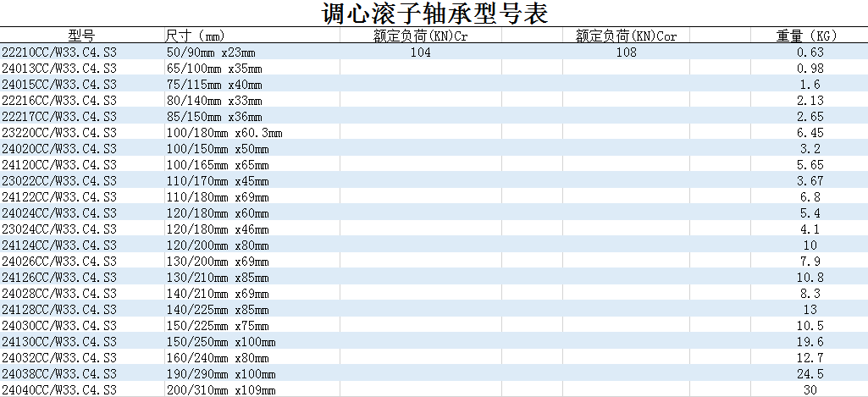This screenshot has height=397, width=868.
Task: Click size cell 150/225mm x75mm
Action: click(x=218, y=326)
